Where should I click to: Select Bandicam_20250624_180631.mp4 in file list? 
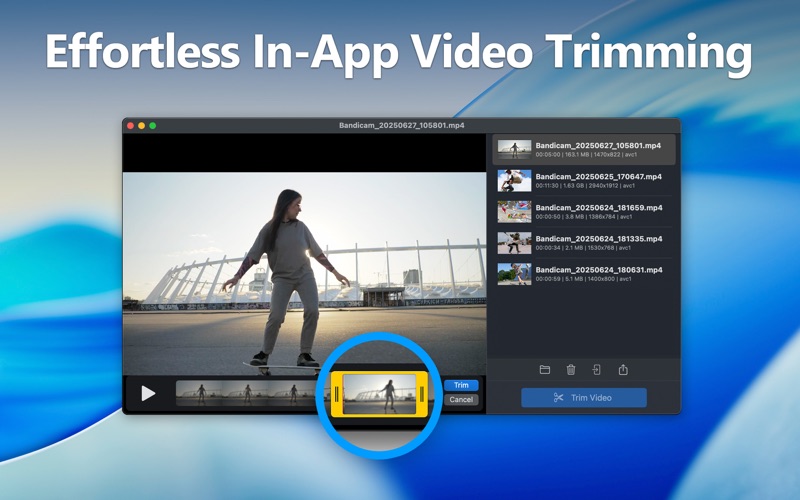584,274
